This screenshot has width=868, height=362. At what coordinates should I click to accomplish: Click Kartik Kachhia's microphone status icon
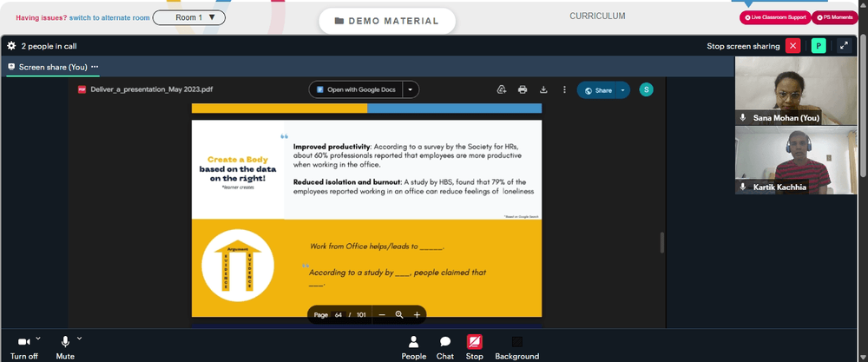click(x=743, y=188)
